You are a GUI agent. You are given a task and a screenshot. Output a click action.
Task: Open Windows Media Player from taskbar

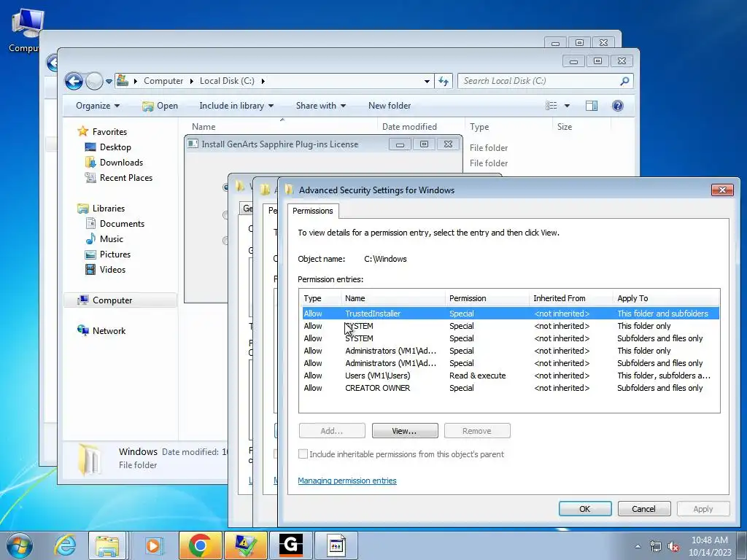(x=153, y=545)
